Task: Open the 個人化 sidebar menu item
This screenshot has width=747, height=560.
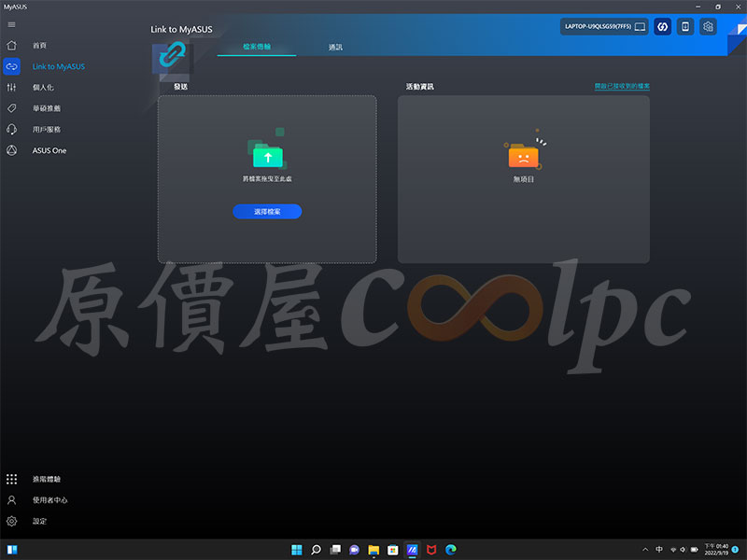Action: [43, 87]
